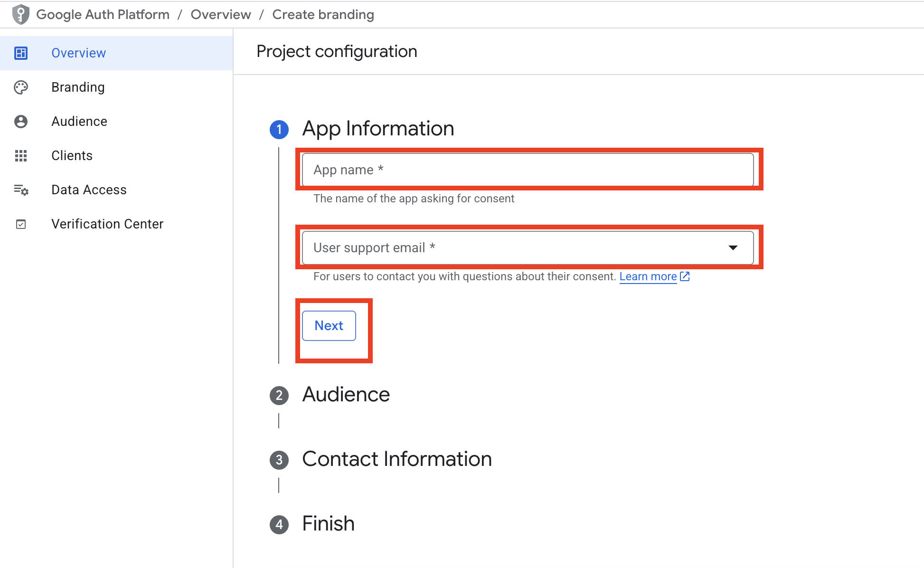Click the Google Auth Platform shield icon
Image resolution: width=924 pixels, height=568 pixels.
20,14
